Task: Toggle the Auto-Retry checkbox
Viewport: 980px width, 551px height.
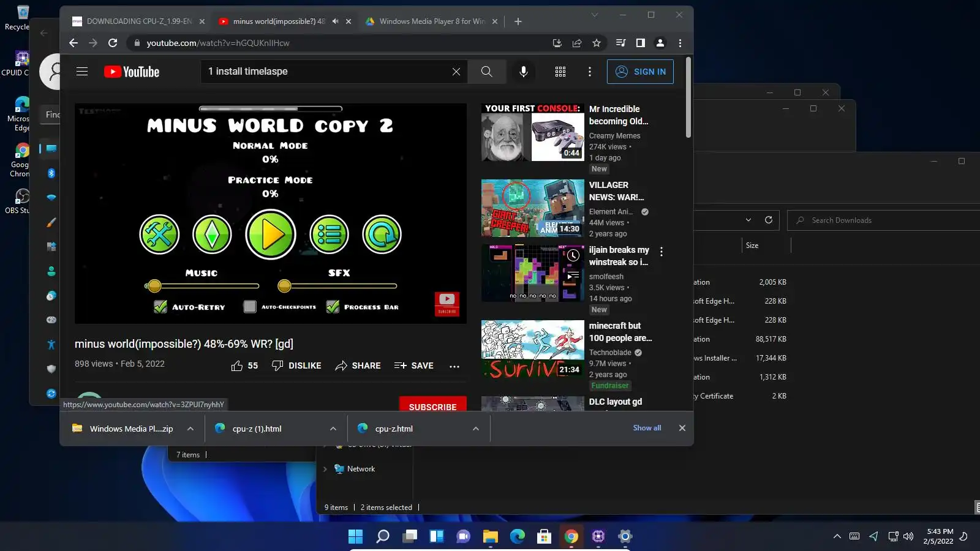Action: pos(160,307)
